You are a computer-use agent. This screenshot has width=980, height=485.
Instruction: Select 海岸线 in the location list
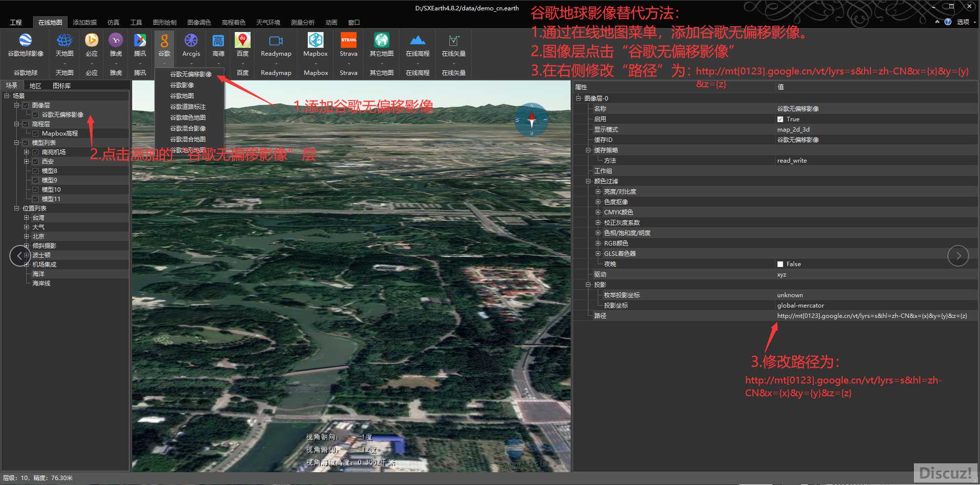pos(41,283)
